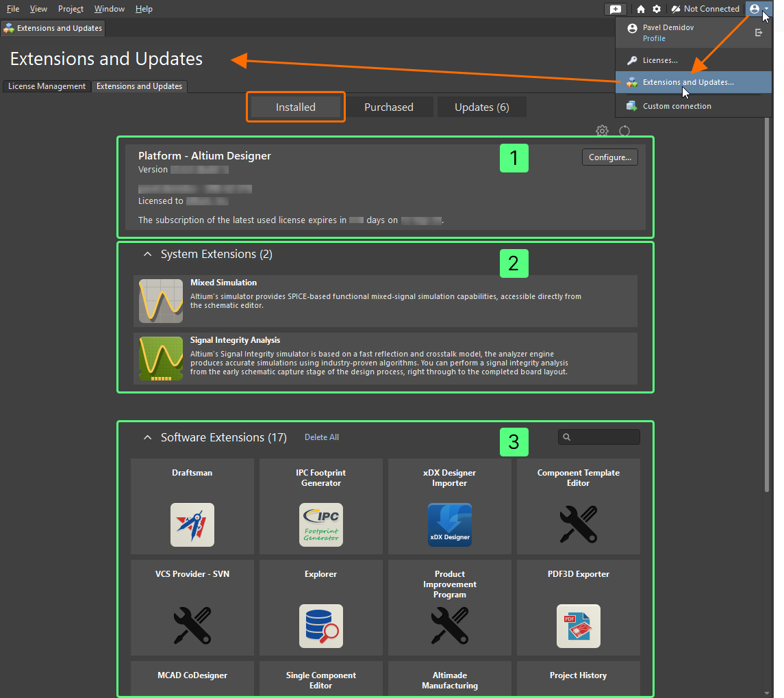Select the PDF3D Exporter icon

coord(579,626)
